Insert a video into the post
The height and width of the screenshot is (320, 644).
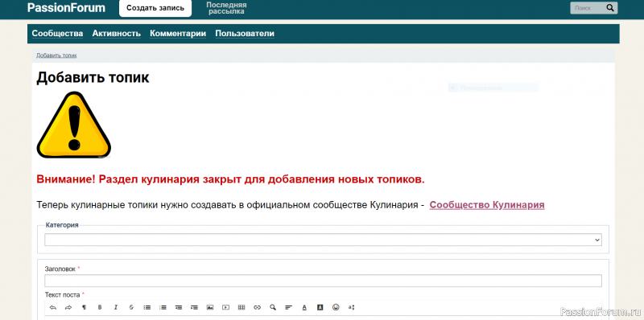click(225, 307)
